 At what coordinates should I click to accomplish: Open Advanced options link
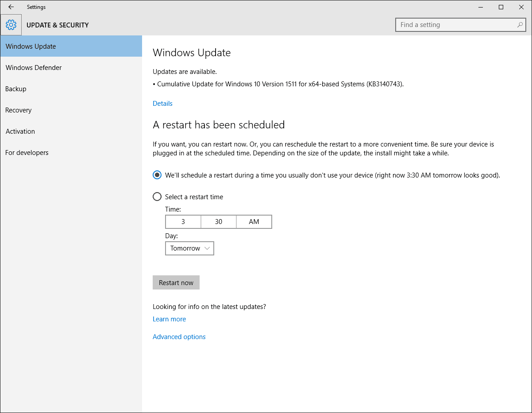(179, 337)
